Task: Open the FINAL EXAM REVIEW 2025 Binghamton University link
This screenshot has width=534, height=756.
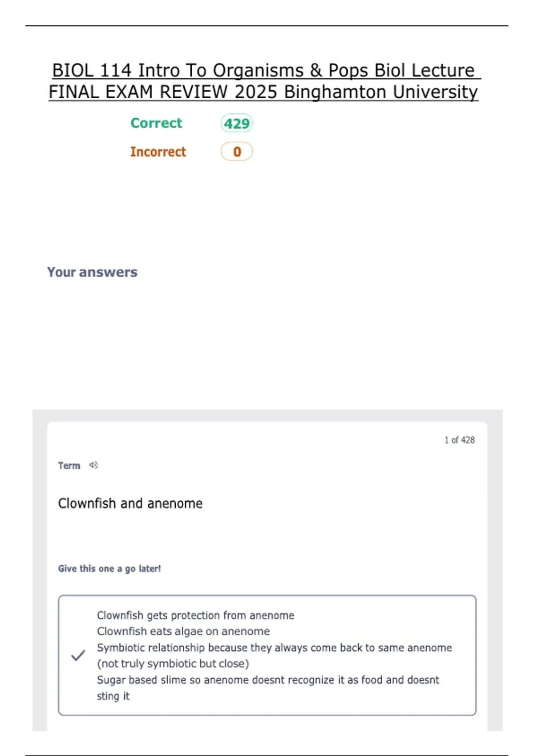Action: pyautogui.click(x=263, y=92)
